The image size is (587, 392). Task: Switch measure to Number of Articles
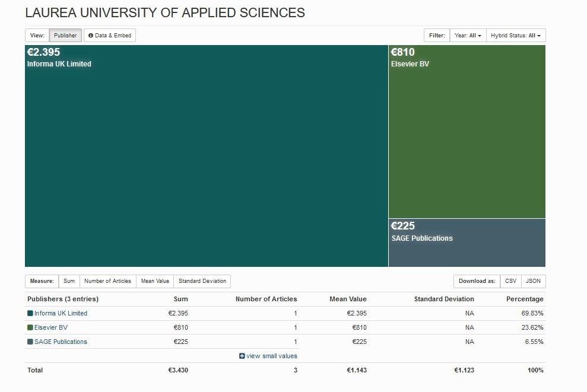click(x=108, y=281)
